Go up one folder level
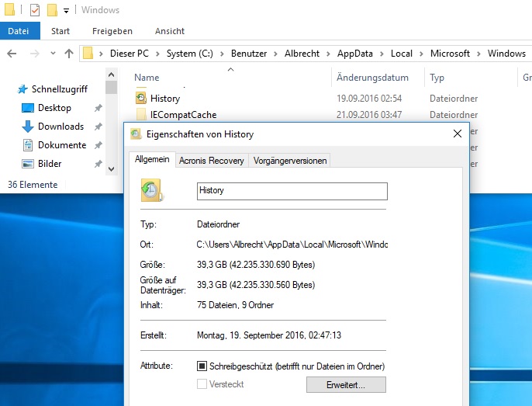Viewport: 532px width, 406px height. coord(69,54)
